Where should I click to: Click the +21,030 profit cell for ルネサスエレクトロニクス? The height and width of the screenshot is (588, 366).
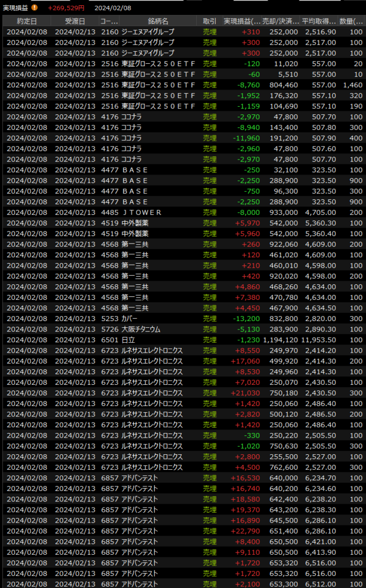click(244, 393)
